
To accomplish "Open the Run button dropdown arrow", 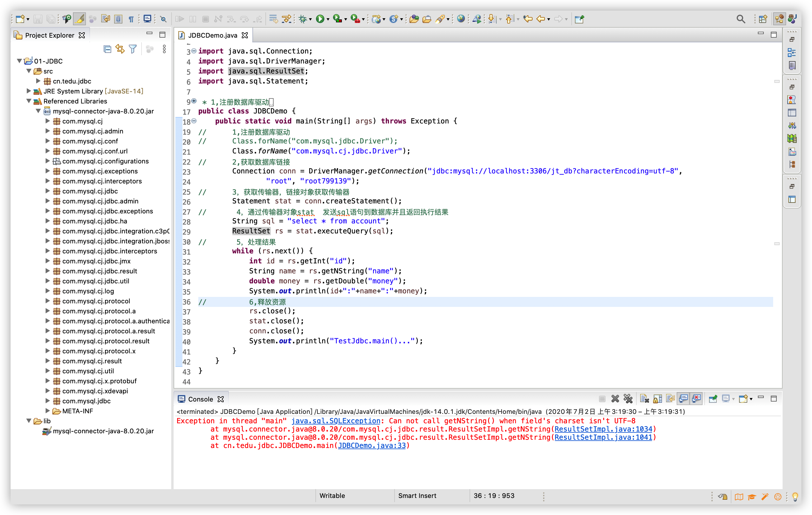I will point(328,19).
